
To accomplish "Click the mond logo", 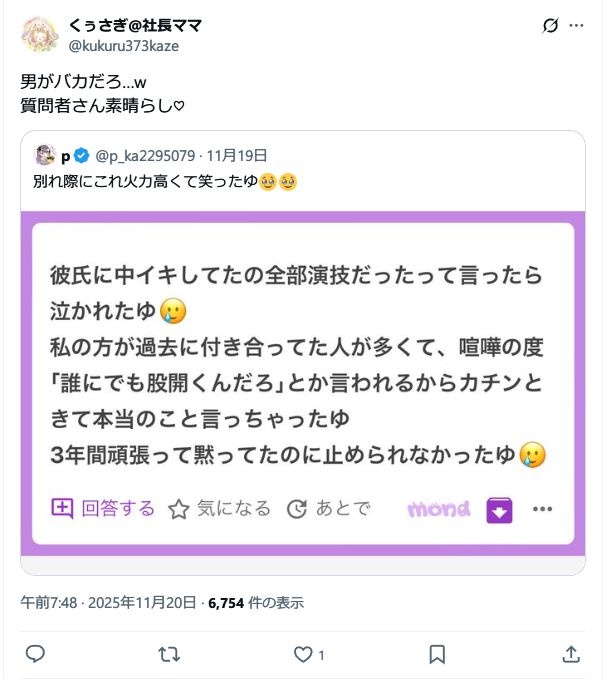I will coord(438,509).
